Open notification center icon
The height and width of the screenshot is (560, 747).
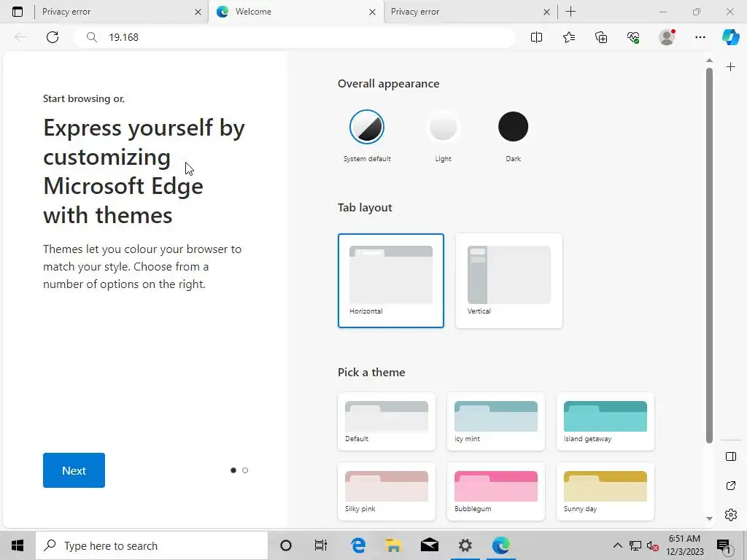pyautogui.click(x=724, y=546)
